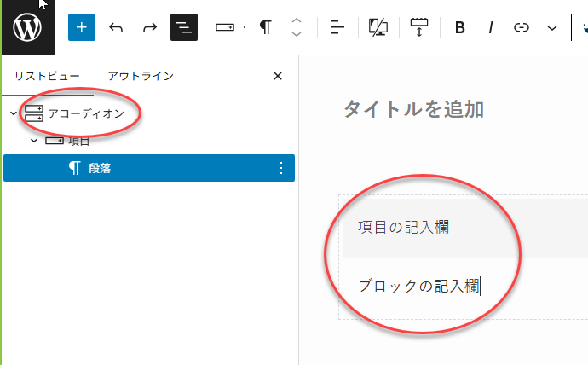Click the paragraph block type icon

tap(266, 27)
